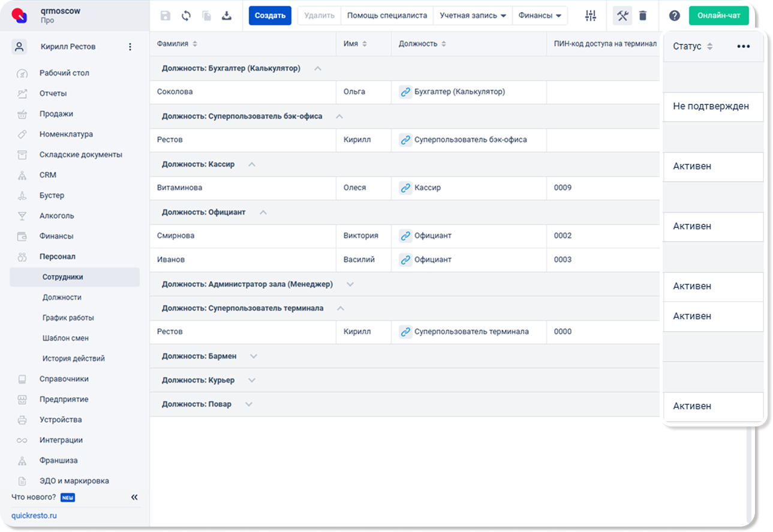Image resolution: width=773 pixels, height=532 pixels.
Task: Open the Онлайн-чат button
Action: point(719,16)
